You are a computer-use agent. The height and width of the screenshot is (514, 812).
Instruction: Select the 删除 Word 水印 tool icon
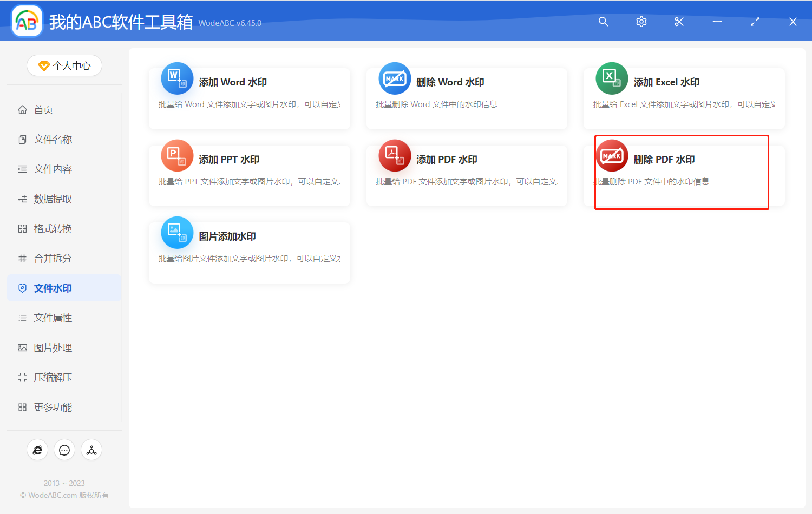click(x=395, y=78)
